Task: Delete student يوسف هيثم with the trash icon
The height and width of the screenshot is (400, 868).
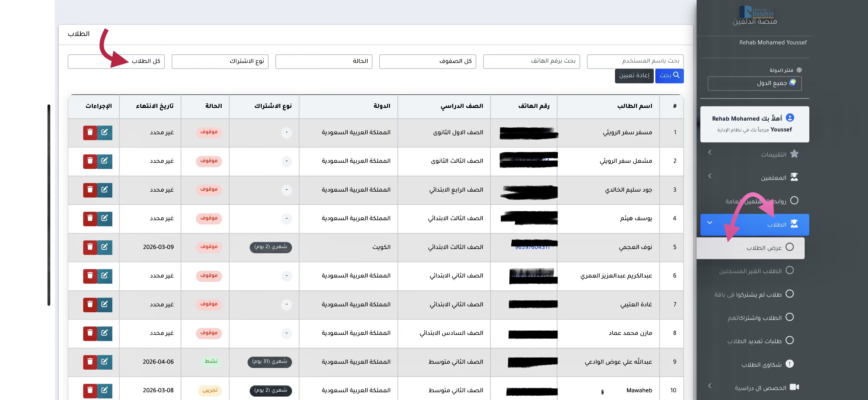Action: click(90, 219)
